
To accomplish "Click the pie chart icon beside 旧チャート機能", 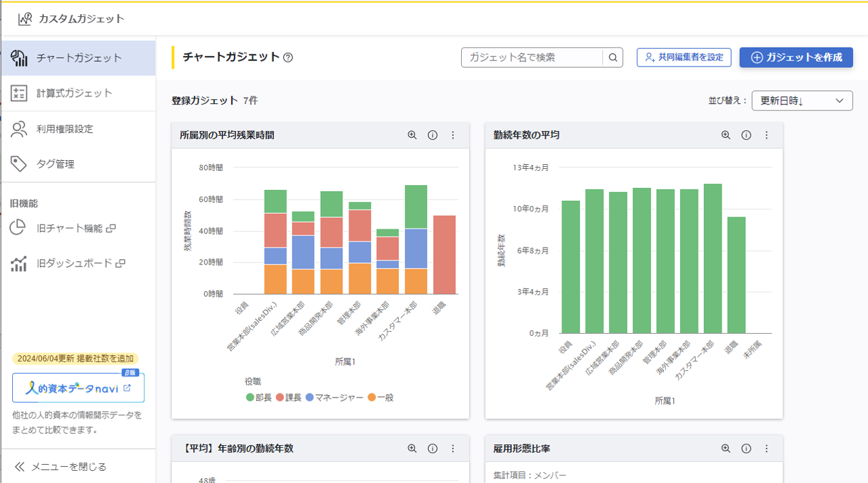I will tap(18, 228).
